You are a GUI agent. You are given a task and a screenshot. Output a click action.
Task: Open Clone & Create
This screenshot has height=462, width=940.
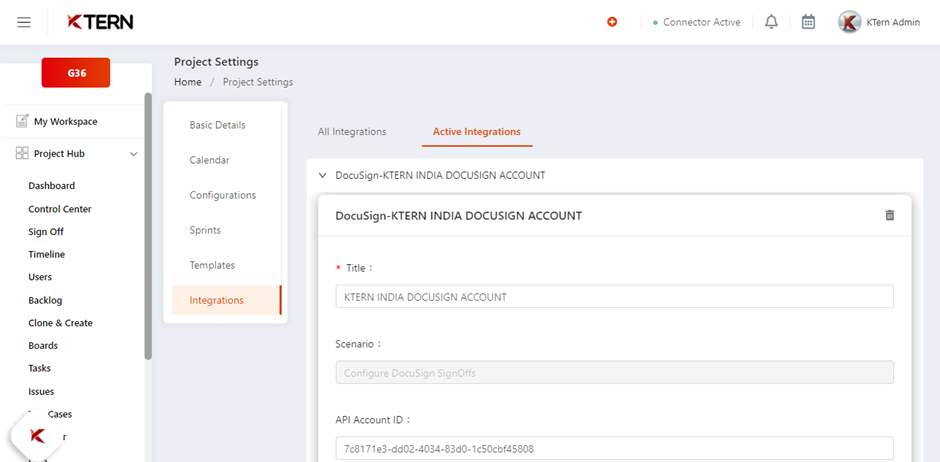click(61, 322)
